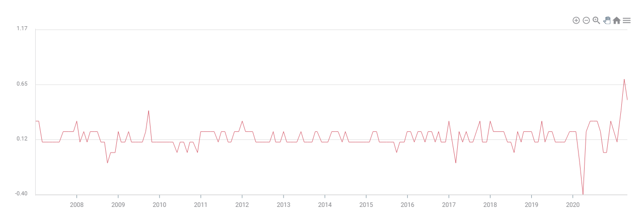644x217 pixels.
Task: Enable the panning hand tool
Action: pos(607,21)
